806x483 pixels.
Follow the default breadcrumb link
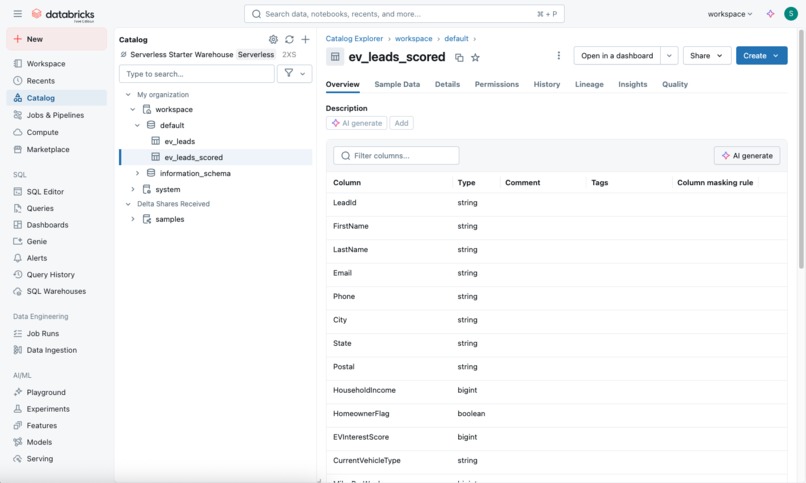456,39
